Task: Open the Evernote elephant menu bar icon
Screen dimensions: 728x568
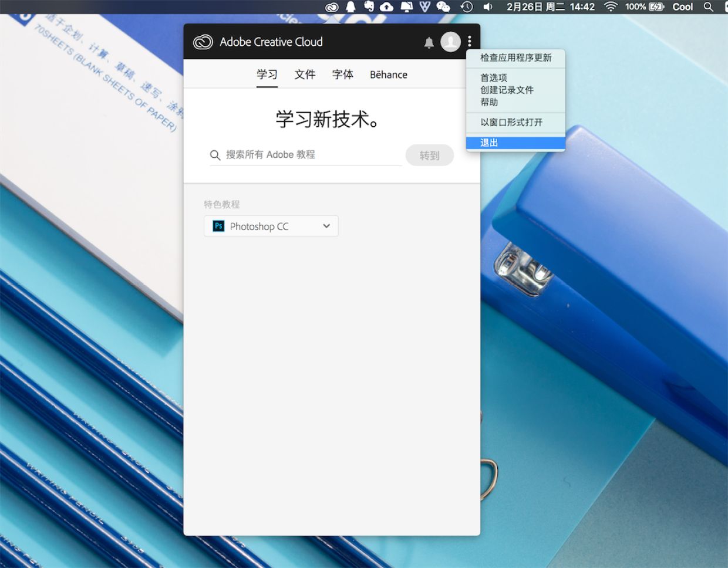Action: click(369, 6)
